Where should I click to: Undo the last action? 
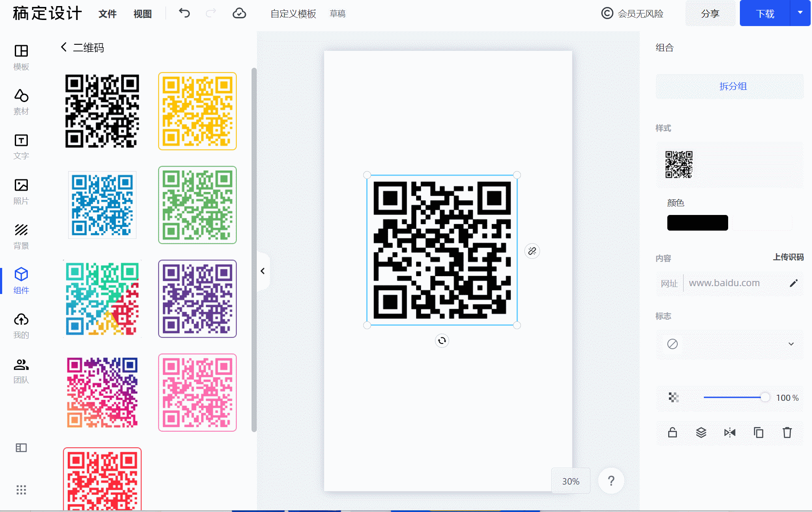pos(184,13)
